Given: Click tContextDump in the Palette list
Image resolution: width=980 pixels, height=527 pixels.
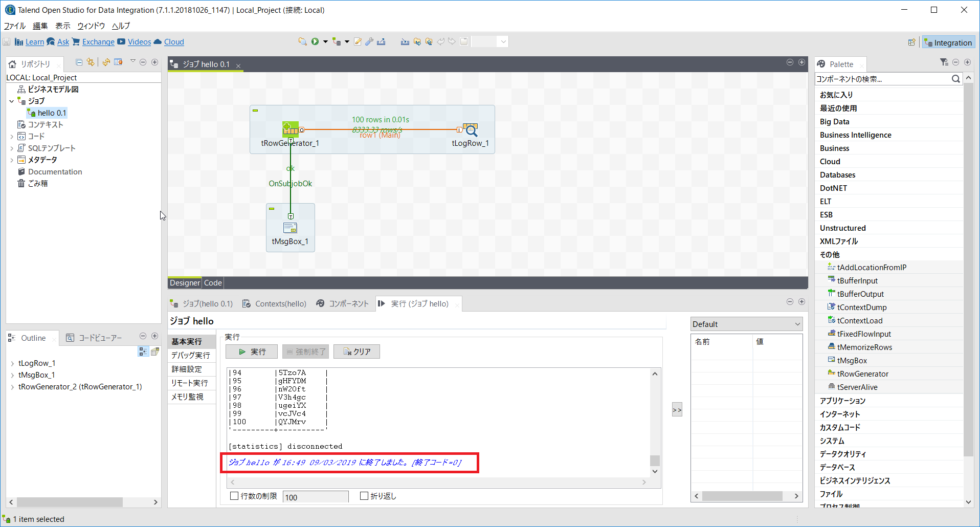Looking at the screenshot, I should click(x=862, y=307).
